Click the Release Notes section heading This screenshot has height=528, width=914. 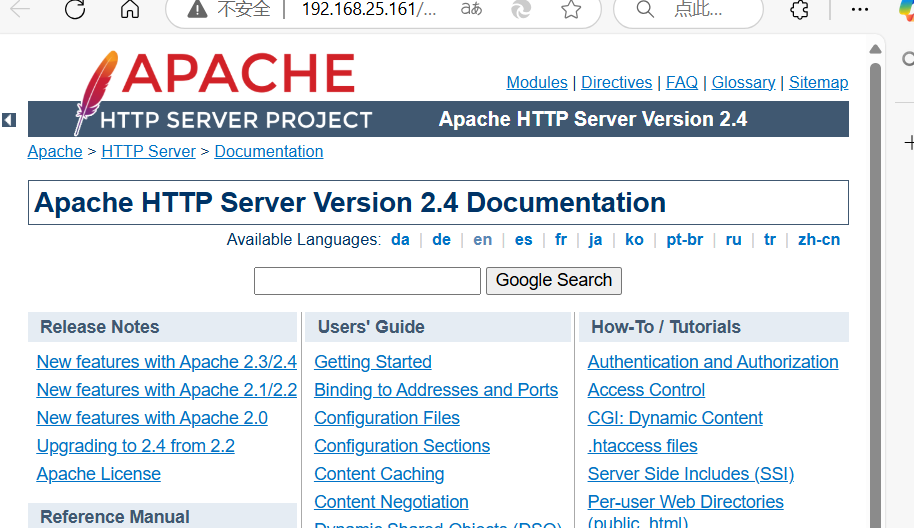[x=100, y=327]
